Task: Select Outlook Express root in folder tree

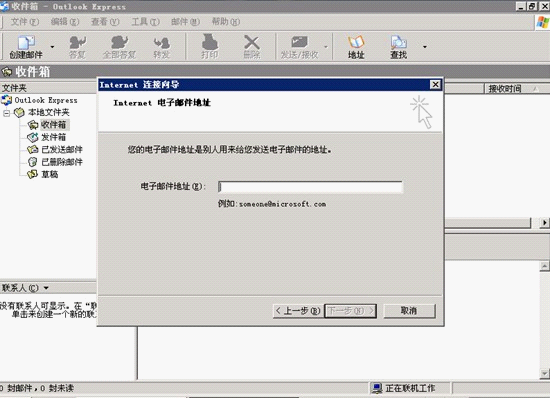Action: [46, 100]
